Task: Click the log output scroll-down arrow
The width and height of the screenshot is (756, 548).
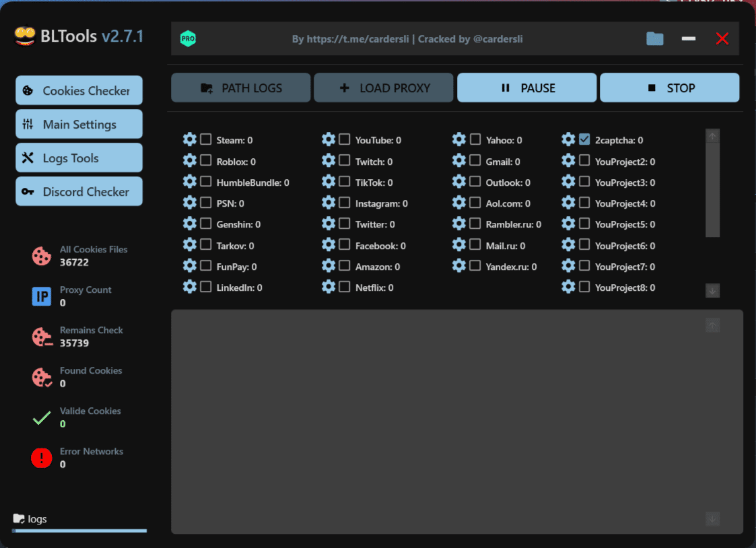Action: point(713,519)
